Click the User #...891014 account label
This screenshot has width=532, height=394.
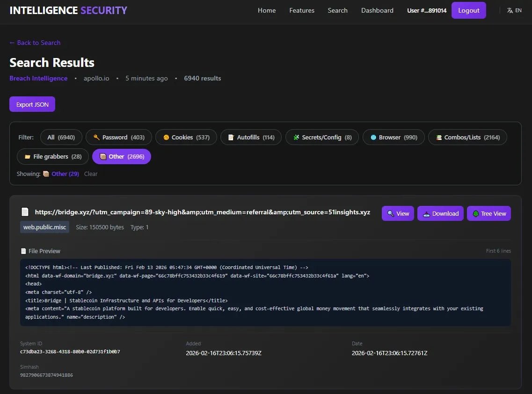point(426,10)
